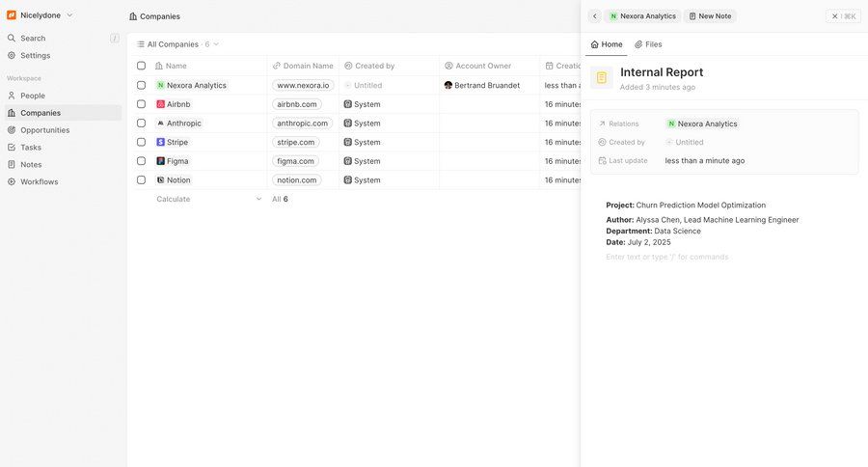Switch to the Files tab
Viewport: 868px width, 467px height.
coord(648,44)
